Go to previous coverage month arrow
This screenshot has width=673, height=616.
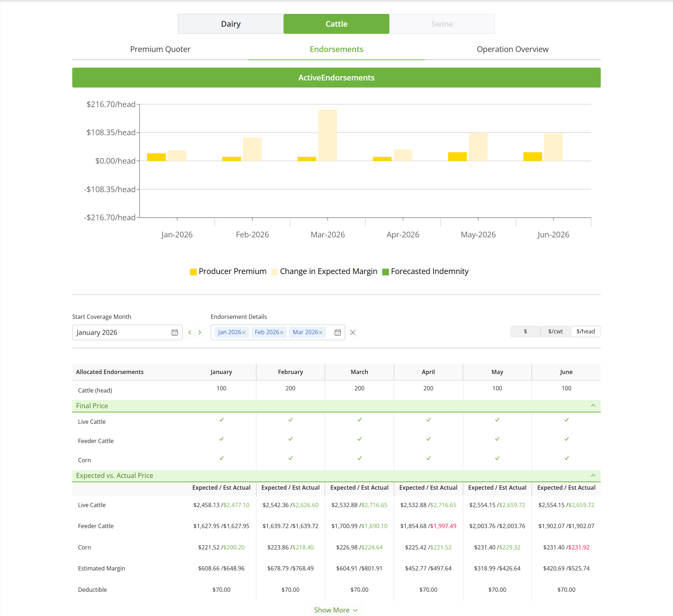point(190,332)
